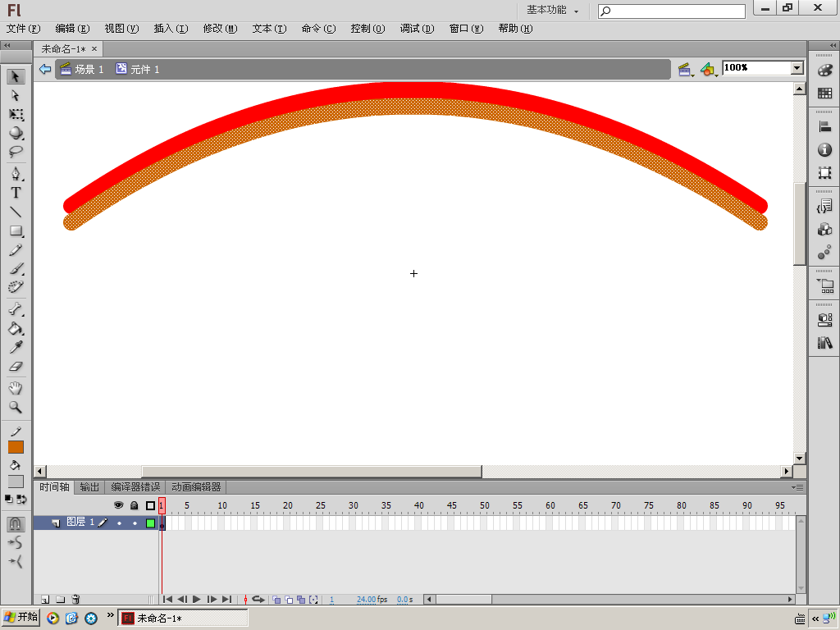Viewport: 840px width, 630px height.
Task: Toggle show all layers as outlines
Action: [x=151, y=505]
